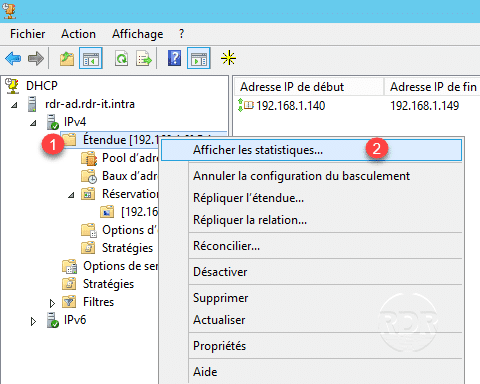Click the Options de serveur folder icon

pyautogui.click(x=70, y=266)
